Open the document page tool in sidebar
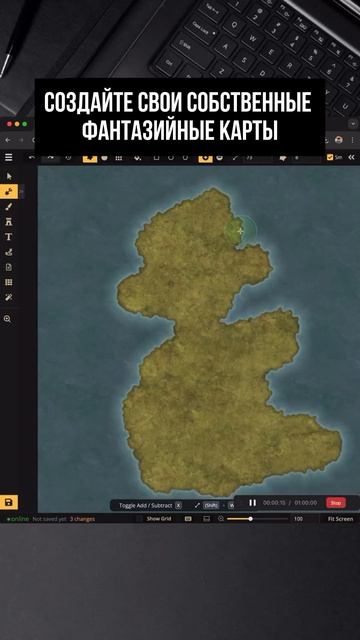The image size is (360, 640). 9,267
